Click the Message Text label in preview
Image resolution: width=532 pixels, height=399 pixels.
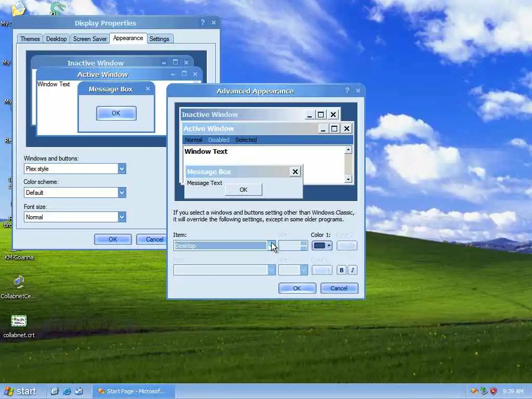pyautogui.click(x=204, y=183)
